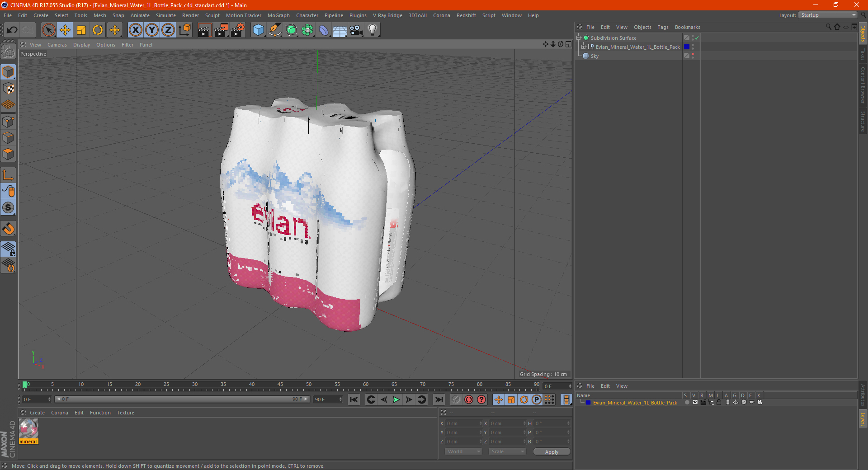Add a Camera object
This screenshot has height=470, width=868.
pyautogui.click(x=356, y=30)
